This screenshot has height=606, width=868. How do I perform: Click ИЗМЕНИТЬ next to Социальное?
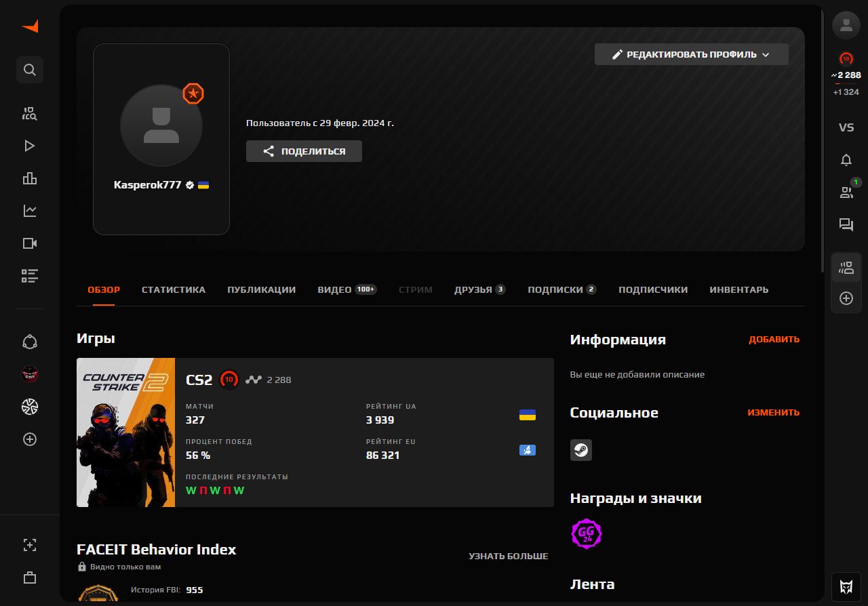tap(774, 412)
